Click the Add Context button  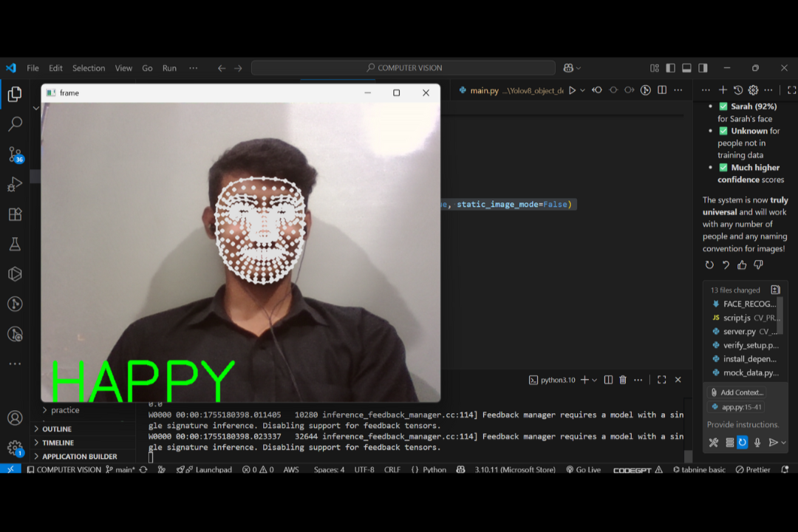tap(737, 392)
